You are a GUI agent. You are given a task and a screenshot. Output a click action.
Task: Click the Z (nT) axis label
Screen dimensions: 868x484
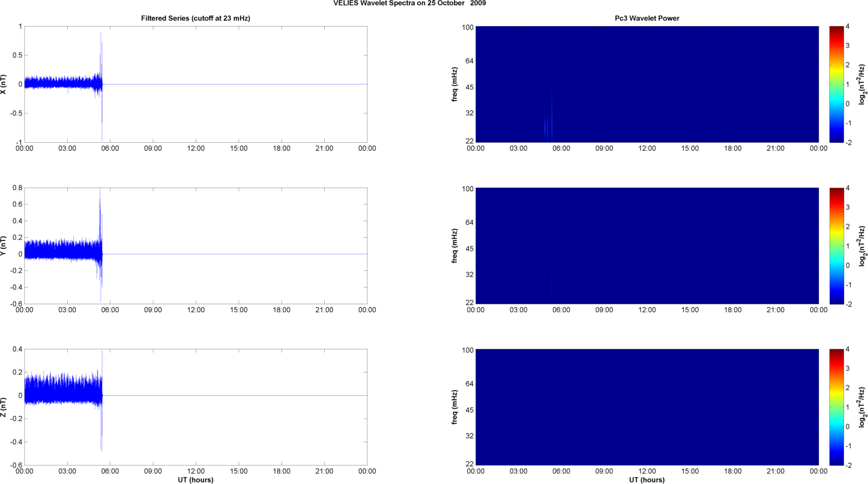point(4,407)
